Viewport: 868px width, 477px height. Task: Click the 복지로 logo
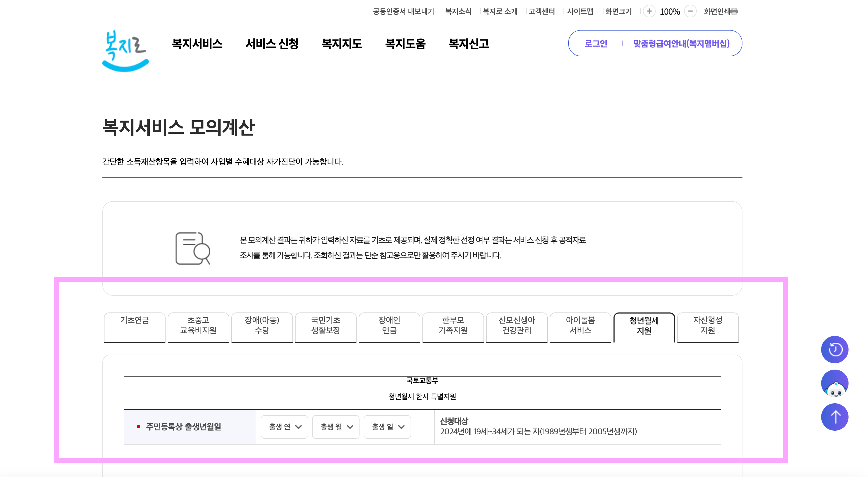(125, 51)
